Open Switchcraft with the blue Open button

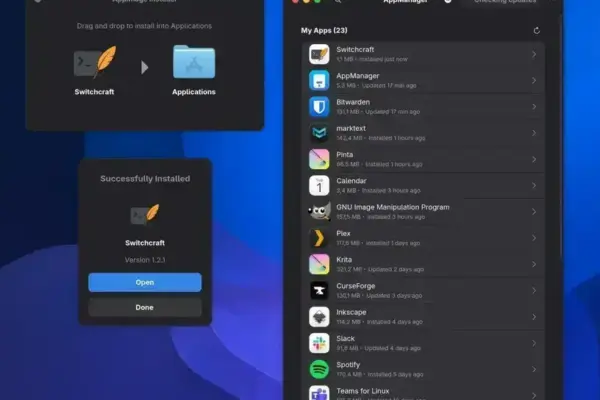[x=145, y=282]
